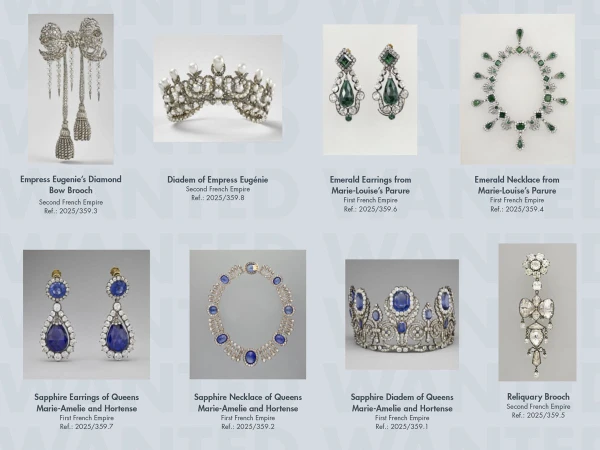
Task: Click reference number 2025/359.8
Action: 225,198
